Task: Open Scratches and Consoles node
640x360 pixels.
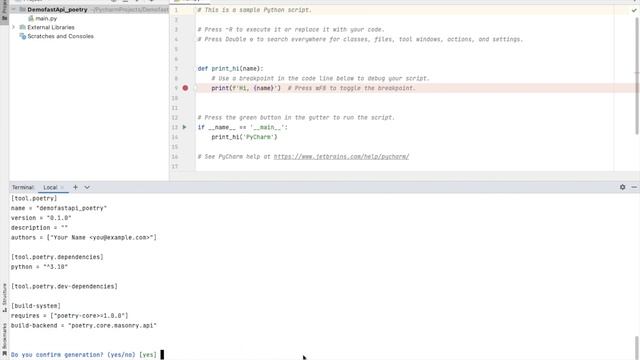Action: click(60, 36)
